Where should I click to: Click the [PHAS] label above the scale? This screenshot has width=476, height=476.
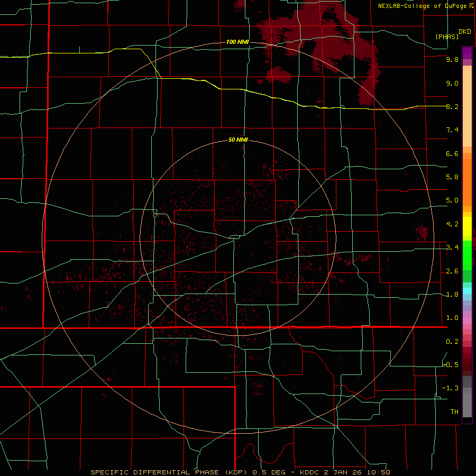click(447, 36)
